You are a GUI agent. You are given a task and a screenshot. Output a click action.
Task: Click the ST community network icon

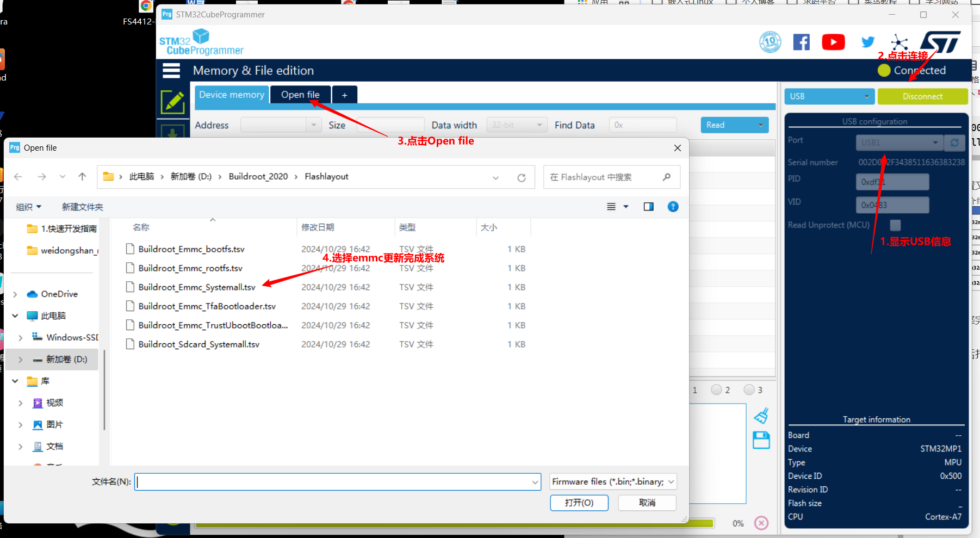pos(899,42)
